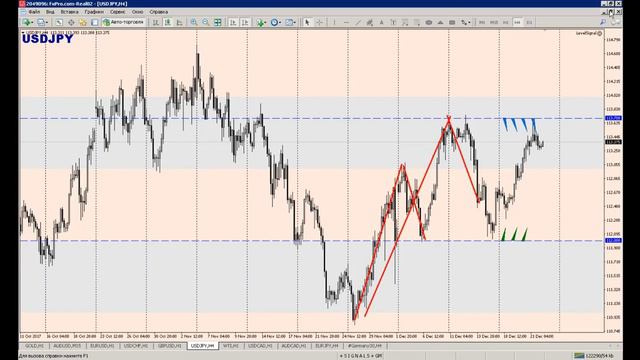Expand the Periods dropdown arrow
640x360 pixels.
(280, 22)
